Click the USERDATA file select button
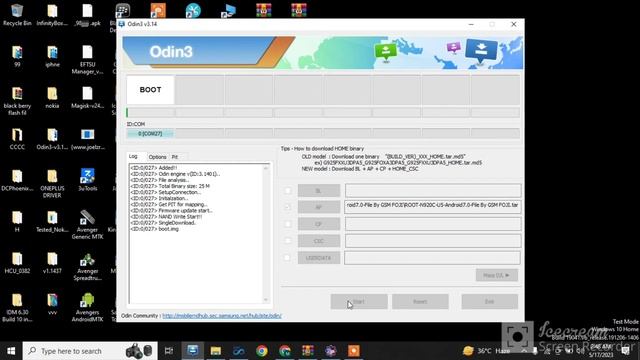This screenshot has width=640, height=360. (319, 258)
